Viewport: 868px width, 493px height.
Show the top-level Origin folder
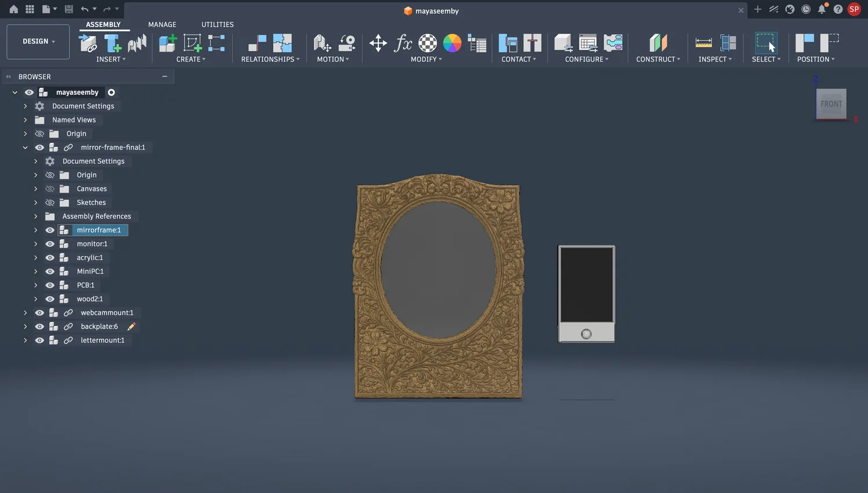pos(39,134)
